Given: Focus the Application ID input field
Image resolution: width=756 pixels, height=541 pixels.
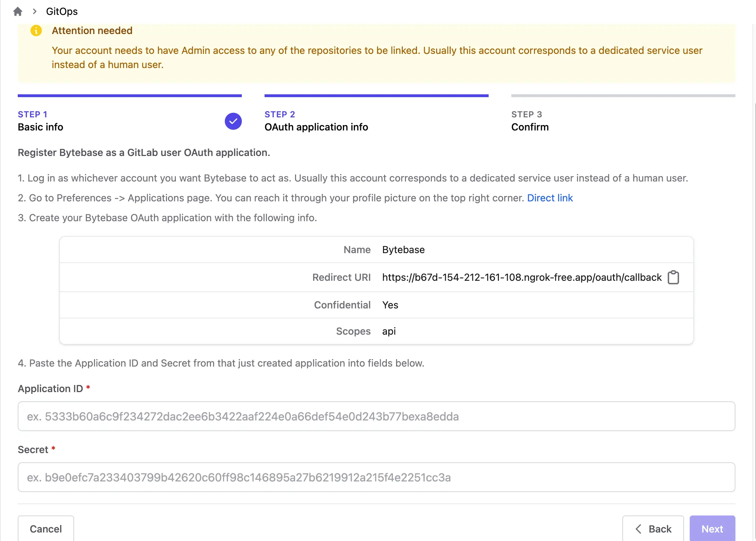Looking at the screenshot, I should (x=376, y=416).
